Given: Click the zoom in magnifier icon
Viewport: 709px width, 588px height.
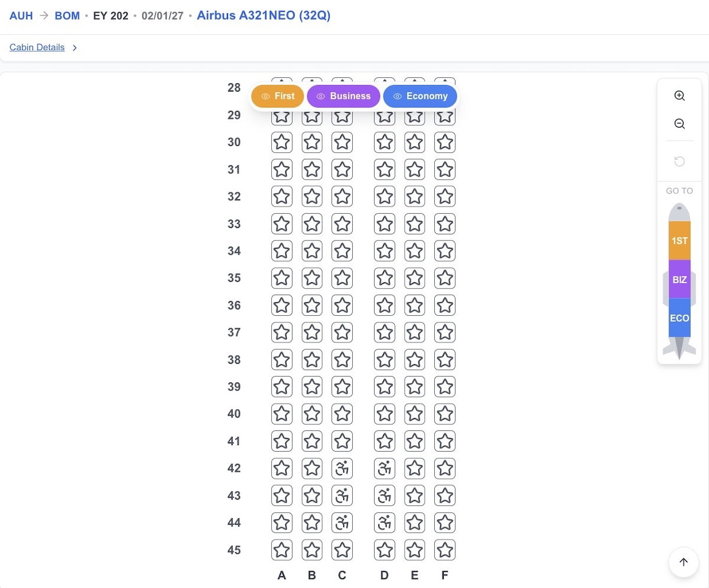Looking at the screenshot, I should 679,96.
